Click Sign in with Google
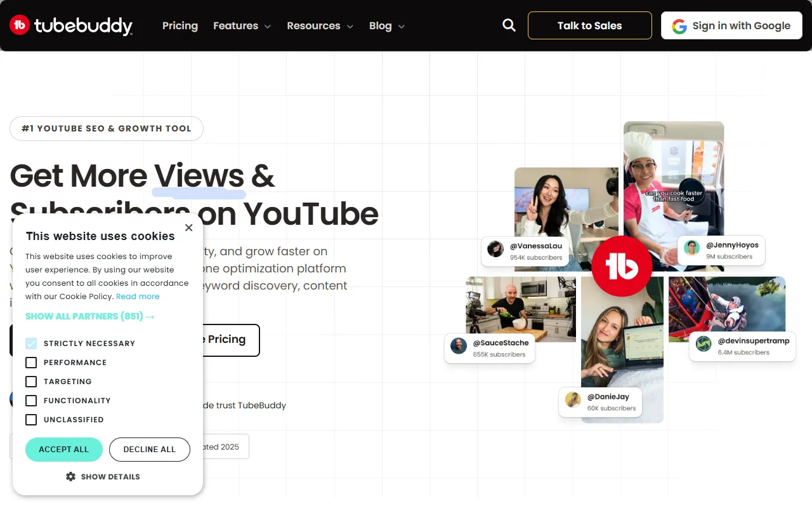Image resolution: width=812 pixels, height=508 pixels. click(x=731, y=25)
